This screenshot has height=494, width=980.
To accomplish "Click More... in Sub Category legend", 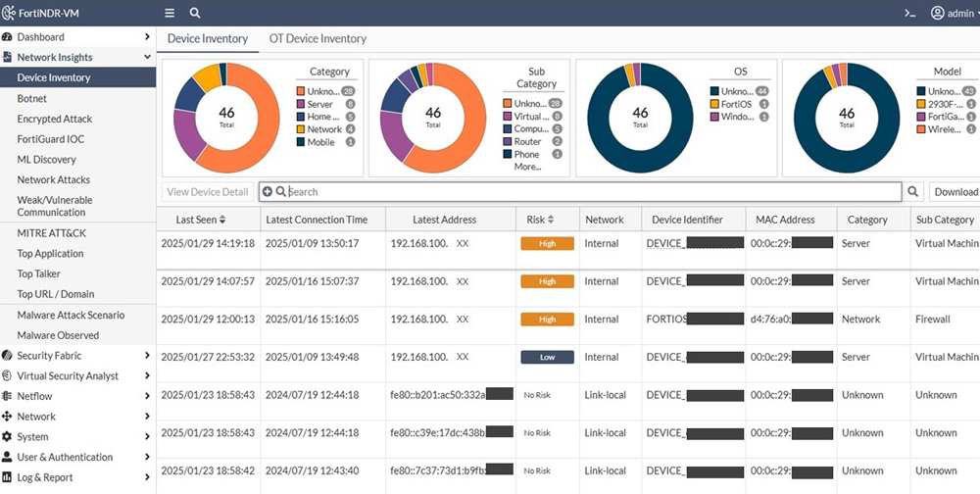I will [x=527, y=167].
